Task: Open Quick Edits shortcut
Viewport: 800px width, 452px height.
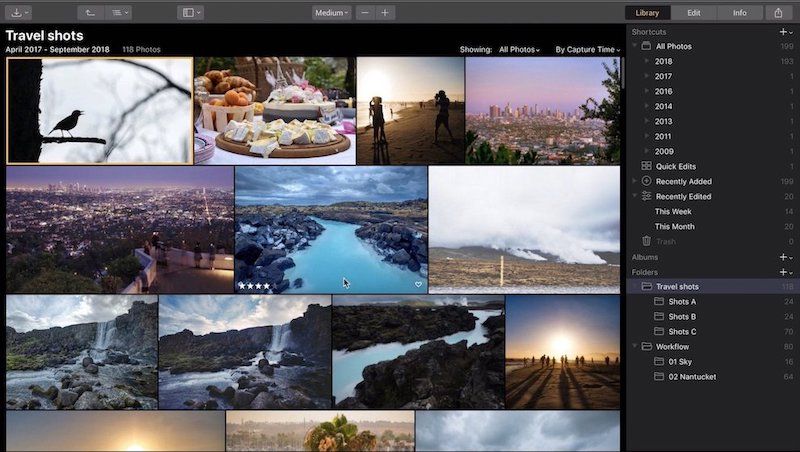Action: click(675, 166)
